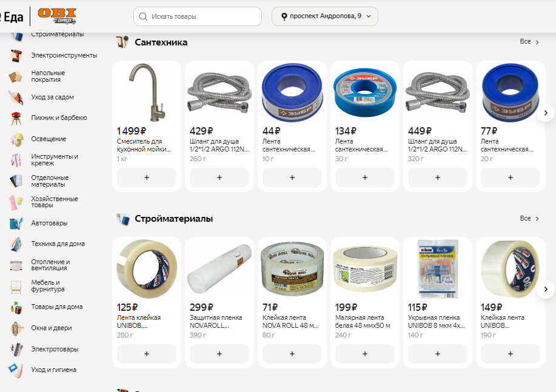This screenshot has height=392, width=556.
Task: Click the Искать товары search field
Action: (198, 16)
